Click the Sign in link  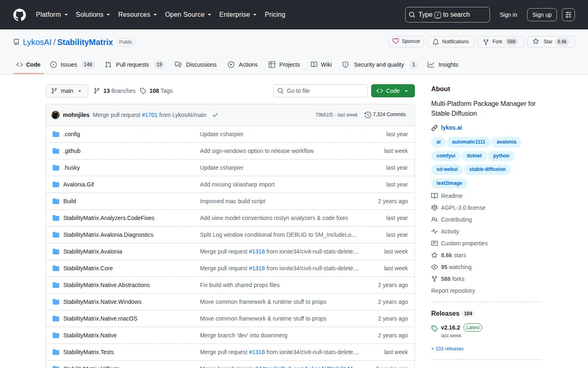[508, 15]
